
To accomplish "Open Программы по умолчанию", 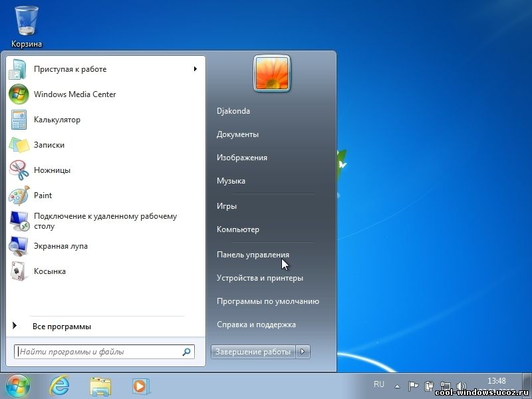I will pyautogui.click(x=268, y=301).
